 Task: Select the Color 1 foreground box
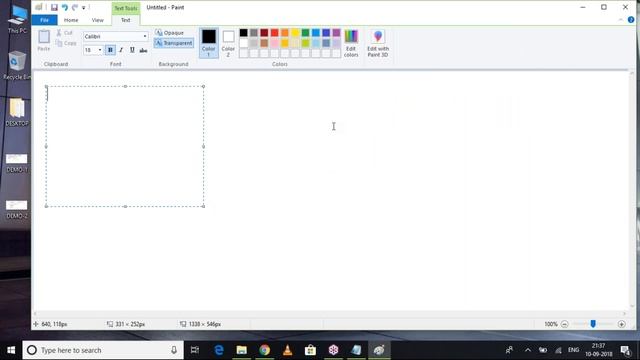point(209,43)
